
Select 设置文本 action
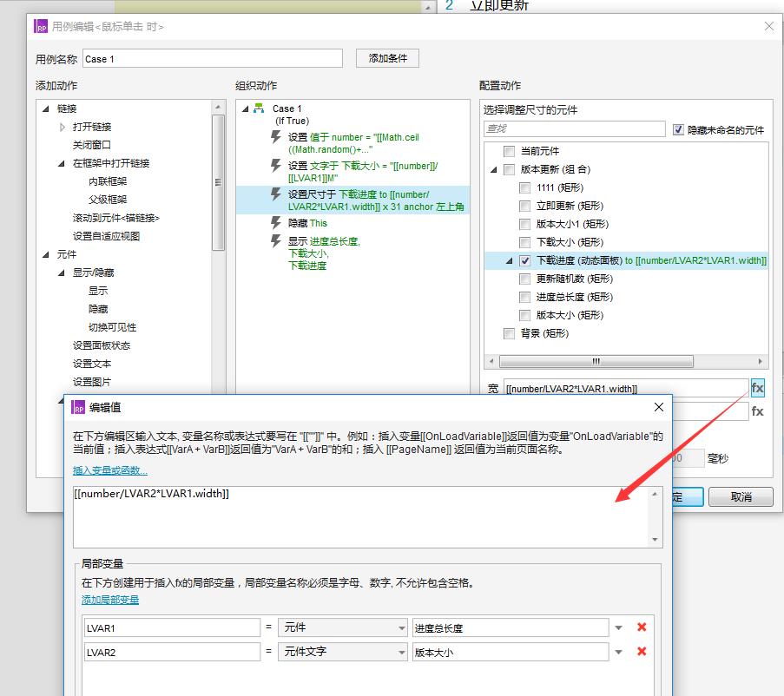[92, 364]
